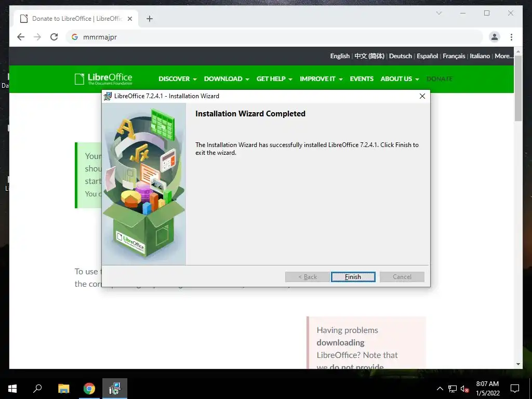Expand the ABOUT US menu
Image resolution: width=532 pixels, height=399 pixels.
(400, 79)
